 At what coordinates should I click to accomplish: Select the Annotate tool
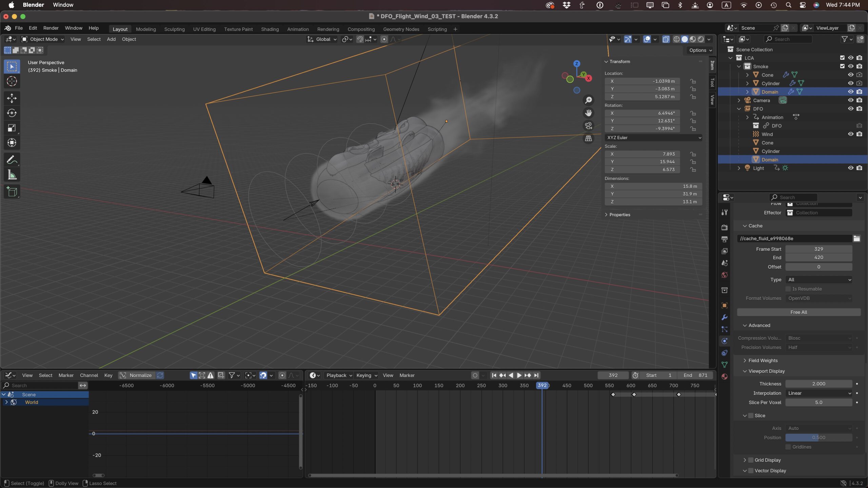pos(12,160)
